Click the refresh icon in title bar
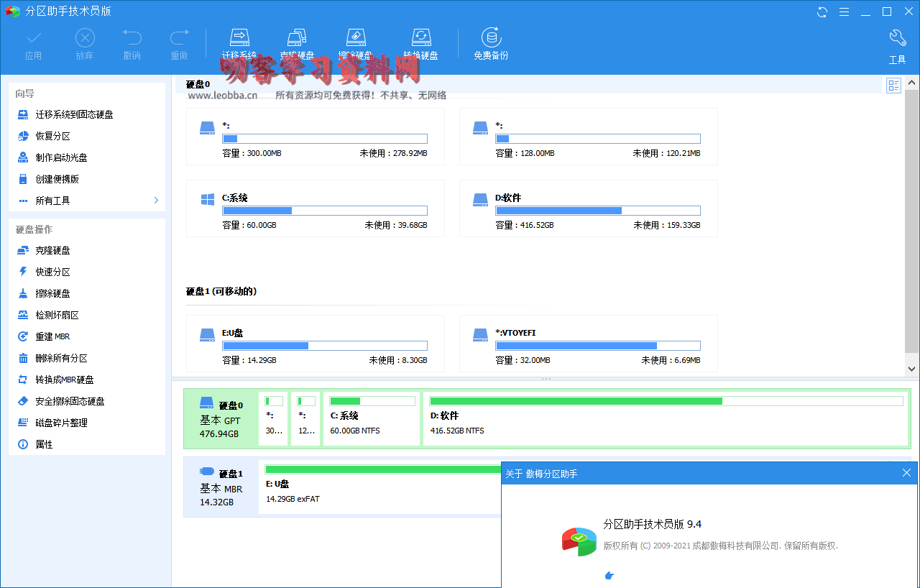 coord(822,12)
